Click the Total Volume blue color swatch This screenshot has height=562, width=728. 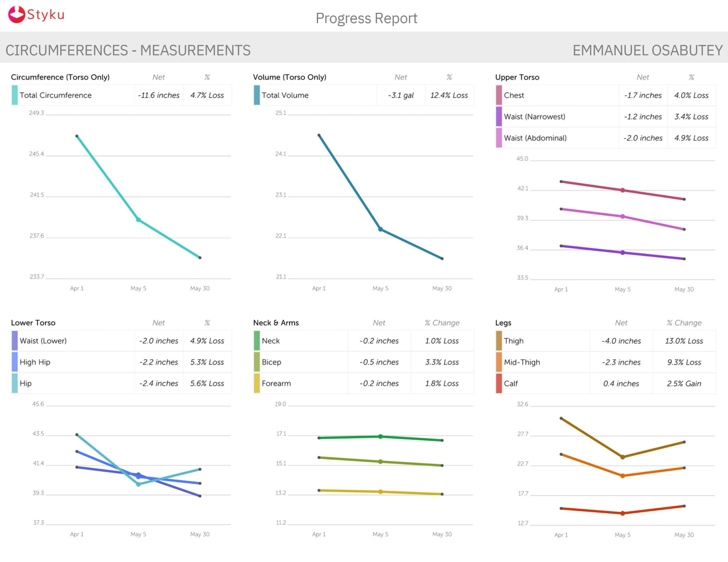(x=257, y=95)
